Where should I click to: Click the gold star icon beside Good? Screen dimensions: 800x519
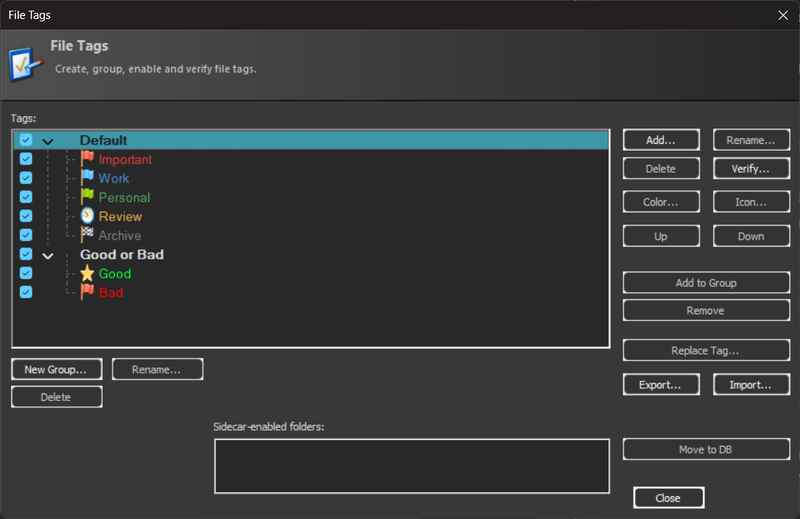click(x=87, y=273)
